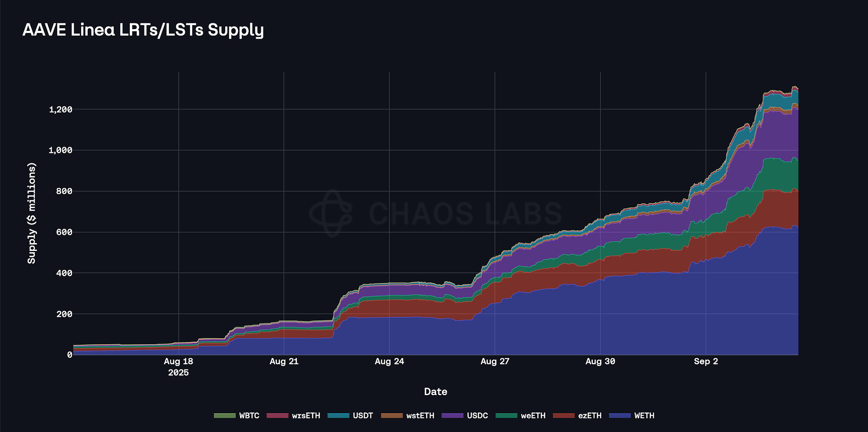This screenshot has width=868, height=432.
Task: Click the 'Aug 21' x-axis tick label
Action: click(284, 361)
